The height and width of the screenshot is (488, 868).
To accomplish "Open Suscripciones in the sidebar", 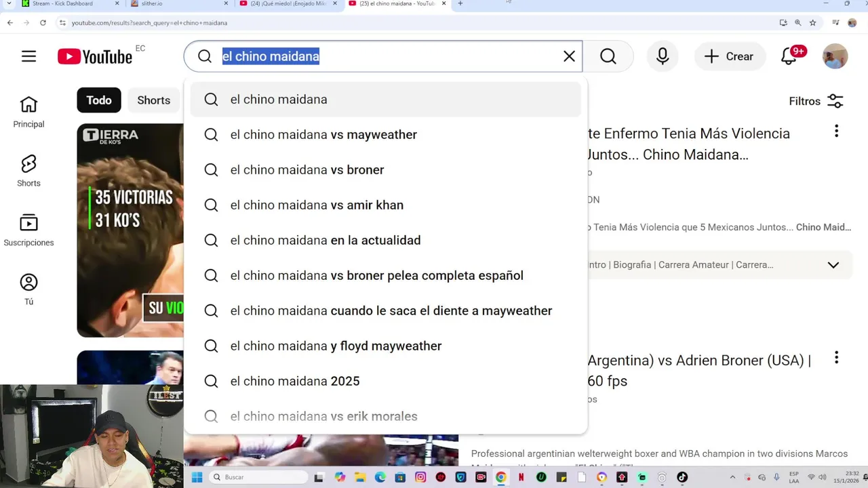I will coord(28,230).
